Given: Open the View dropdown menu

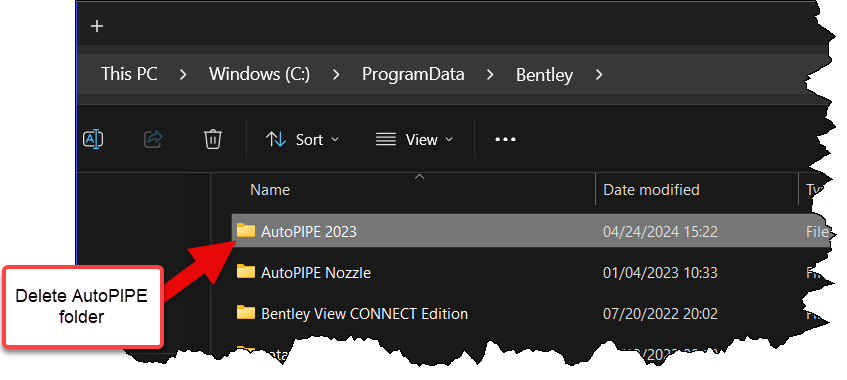Looking at the screenshot, I should click(414, 140).
